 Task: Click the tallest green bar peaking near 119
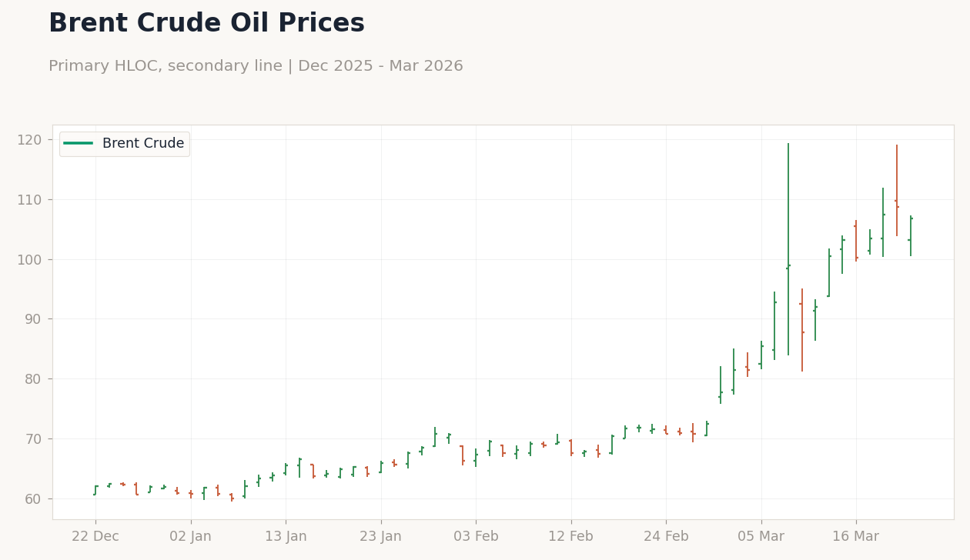click(788, 249)
